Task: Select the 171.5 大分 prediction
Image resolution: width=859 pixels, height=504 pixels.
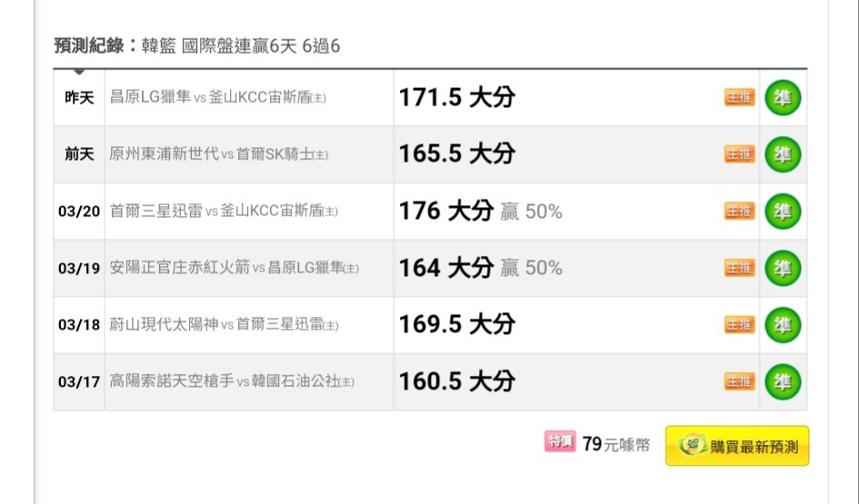Action: tap(456, 98)
